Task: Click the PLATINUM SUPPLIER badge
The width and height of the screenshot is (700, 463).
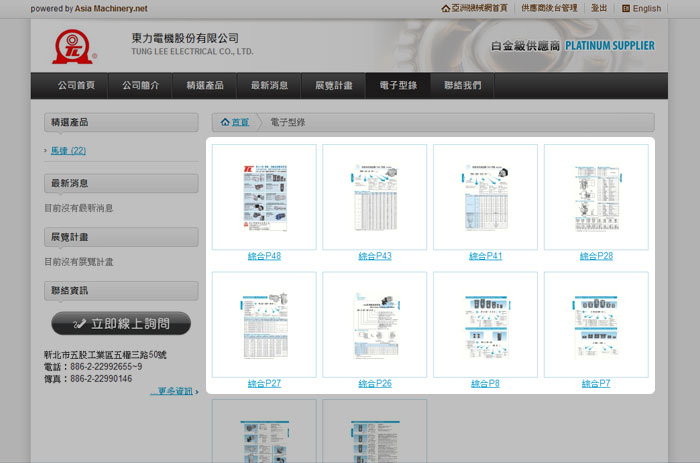Action: pos(610,46)
